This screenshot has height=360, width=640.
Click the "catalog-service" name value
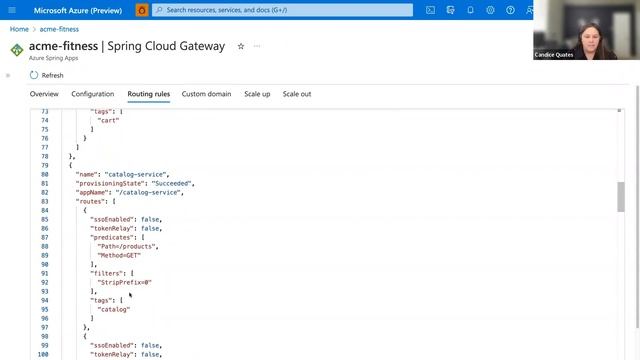(137, 174)
